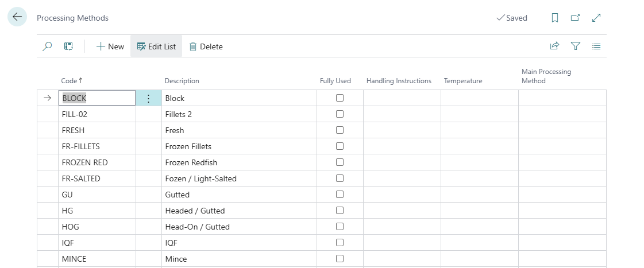Open the Fully Used column header menu
The height and width of the screenshot is (268, 644).
coord(335,81)
